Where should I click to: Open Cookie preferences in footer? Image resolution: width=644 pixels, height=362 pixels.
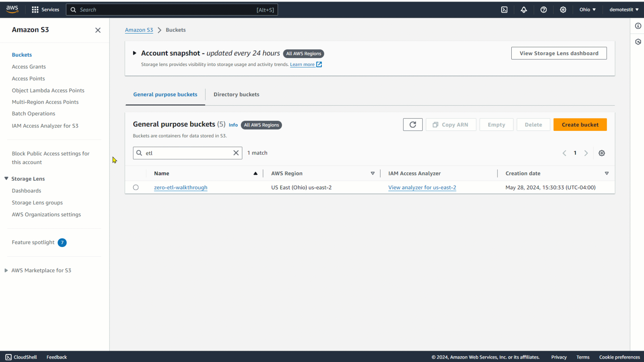619,357
